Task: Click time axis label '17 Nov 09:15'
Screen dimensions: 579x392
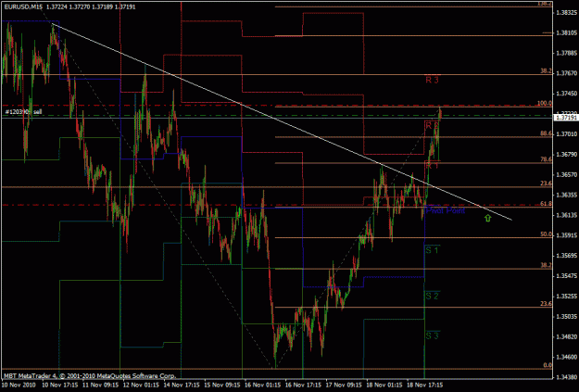Action: click(x=343, y=385)
